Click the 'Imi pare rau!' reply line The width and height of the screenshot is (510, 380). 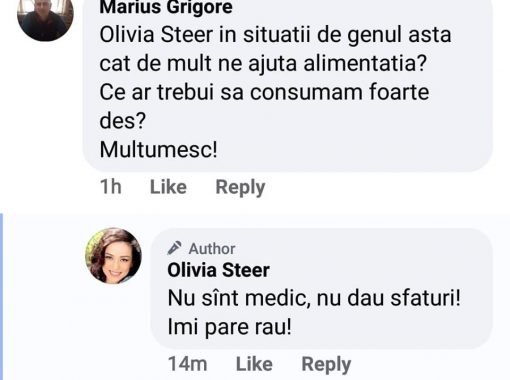[x=230, y=327]
